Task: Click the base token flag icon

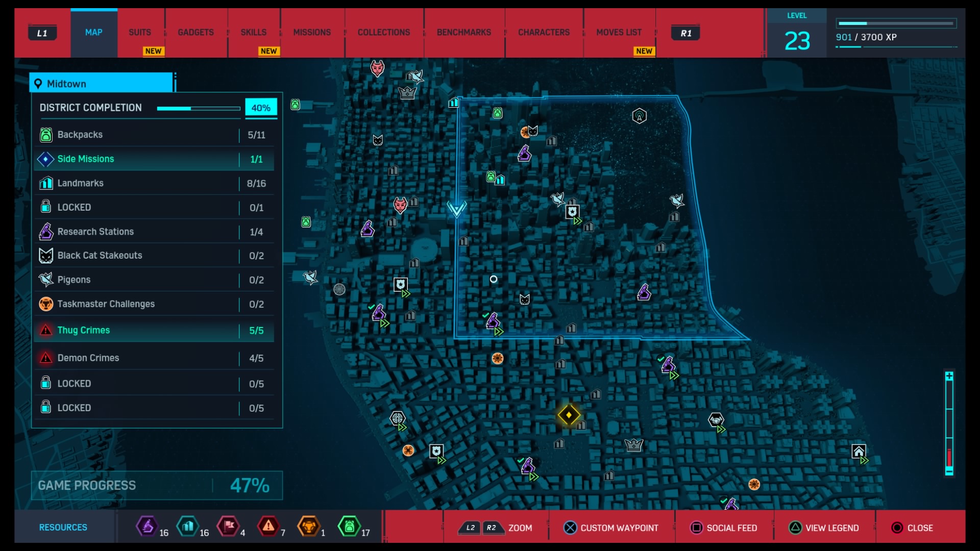Action: pos(228,526)
